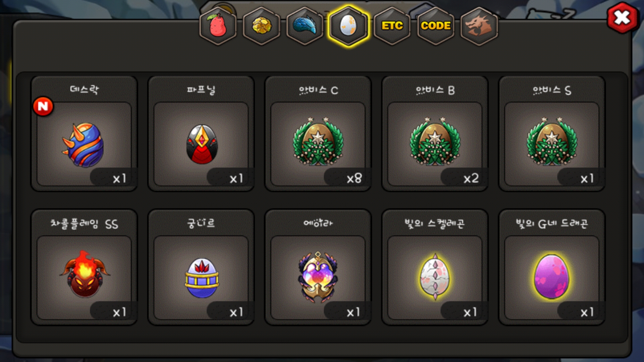Open the ETC items tab
644x362 pixels.
[x=392, y=26]
